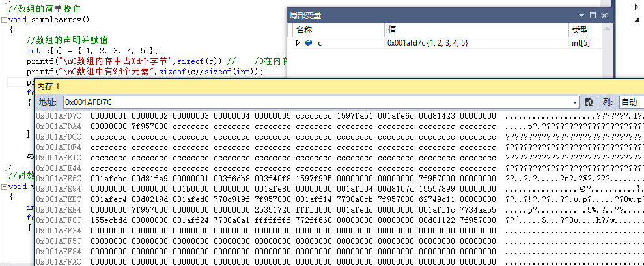Expand variable c in the locals panel
644x266 pixels.
pyautogui.click(x=298, y=43)
